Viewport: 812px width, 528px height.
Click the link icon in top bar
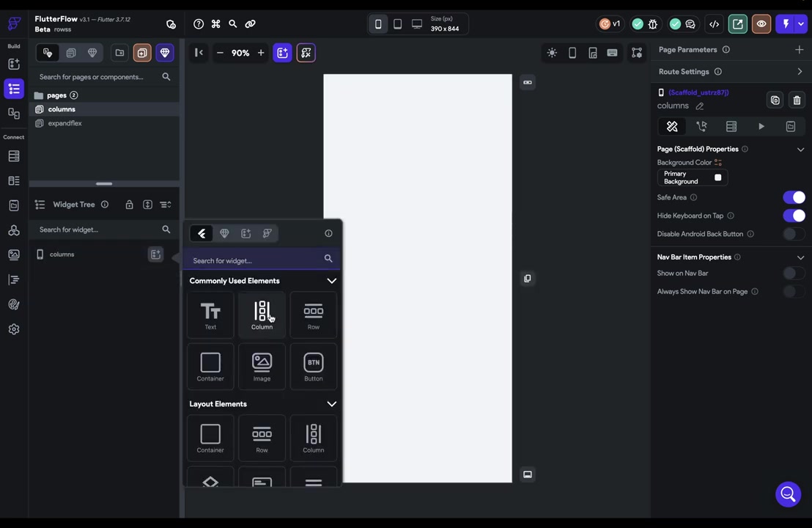pos(250,24)
